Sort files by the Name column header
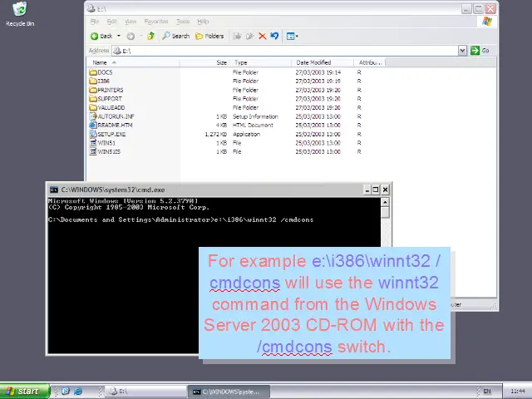532x399 pixels. 100,62
